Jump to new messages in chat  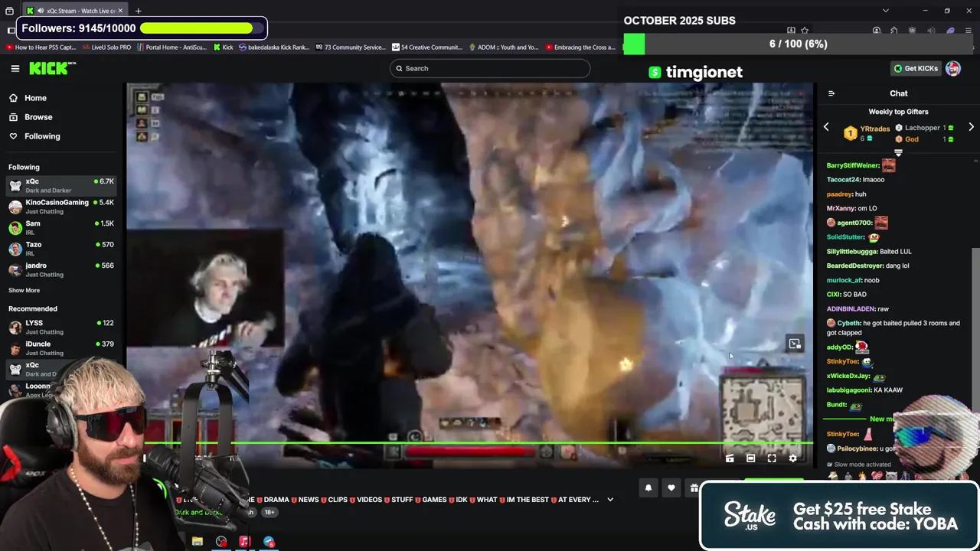tap(882, 419)
